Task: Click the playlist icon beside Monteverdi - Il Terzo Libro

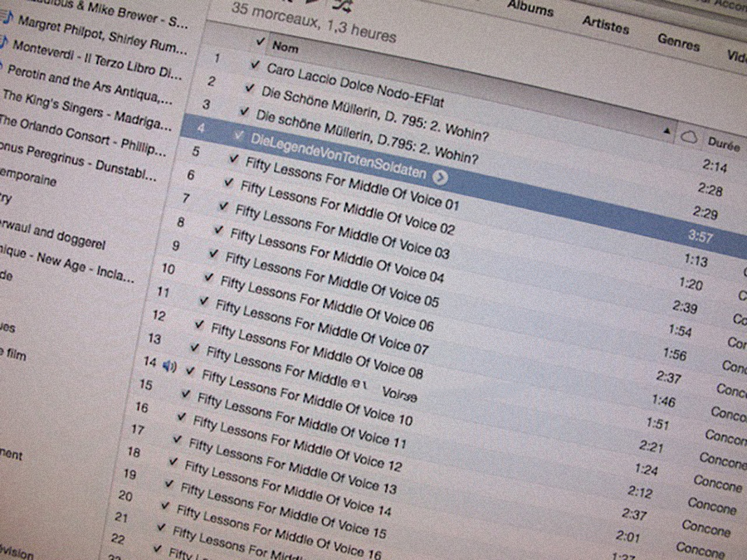Action: pos(6,43)
